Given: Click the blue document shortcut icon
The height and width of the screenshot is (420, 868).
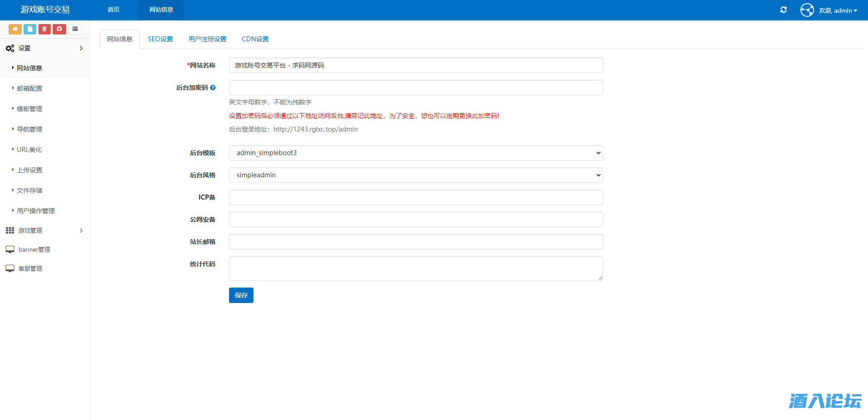Looking at the screenshot, I should tap(30, 29).
